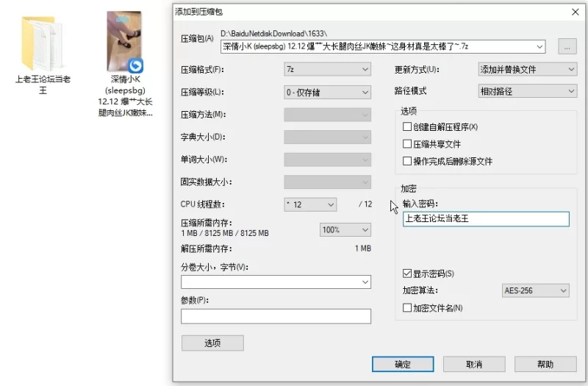Cancel with the 取消 button
This screenshot has width=588, height=386.
click(474, 364)
